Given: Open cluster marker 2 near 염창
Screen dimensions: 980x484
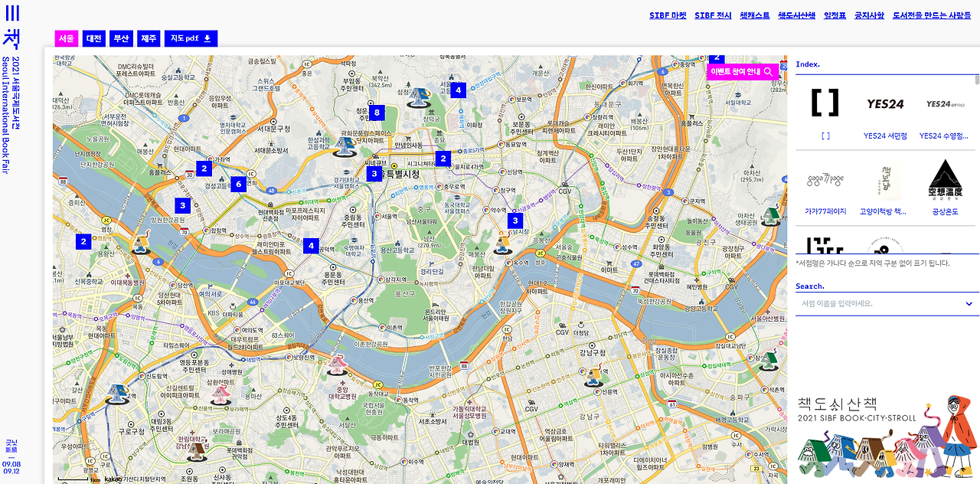Looking at the screenshot, I should (x=83, y=241).
